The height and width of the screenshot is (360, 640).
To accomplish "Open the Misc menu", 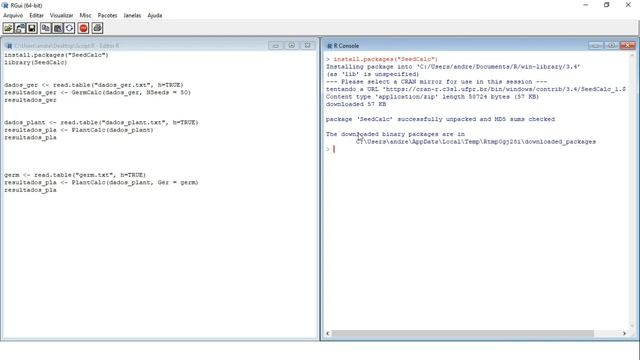I will click(x=85, y=16).
